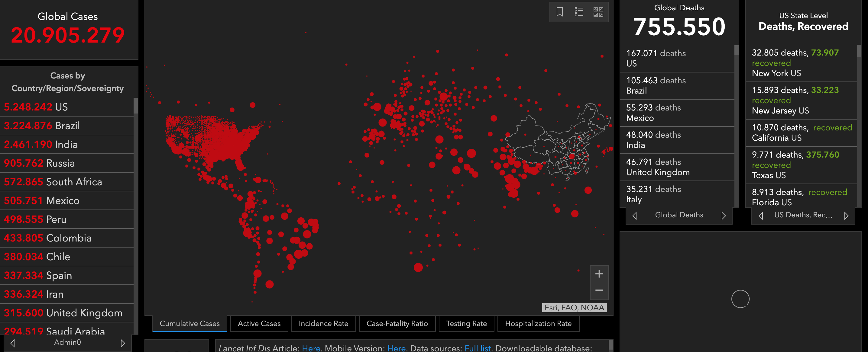Select Brazil in the country cases list
The height and width of the screenshot is (352, 868).
[x=67, y=126]
